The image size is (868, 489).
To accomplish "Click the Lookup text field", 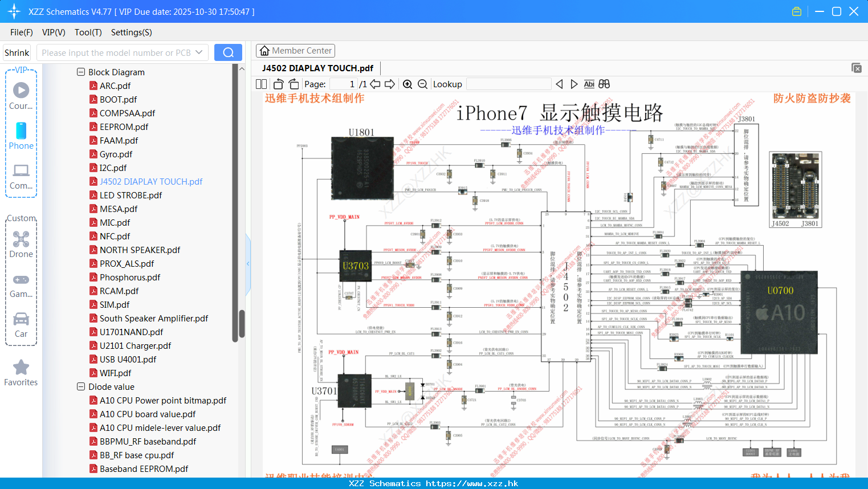I will click(508, 84).
